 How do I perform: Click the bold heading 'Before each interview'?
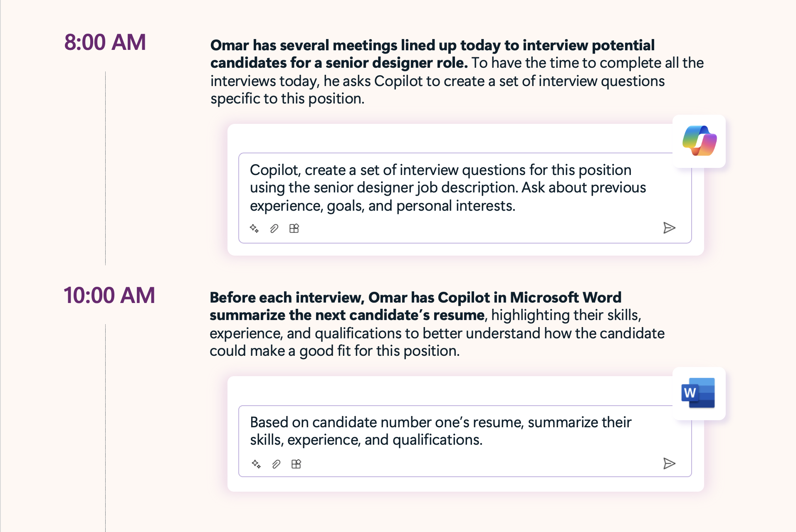[x=415, y=298]
